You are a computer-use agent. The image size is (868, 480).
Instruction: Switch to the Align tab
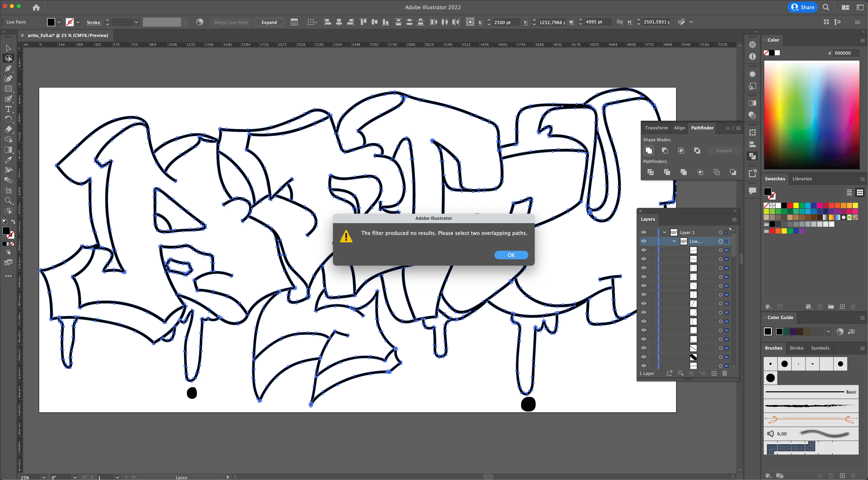coord(679,128)
